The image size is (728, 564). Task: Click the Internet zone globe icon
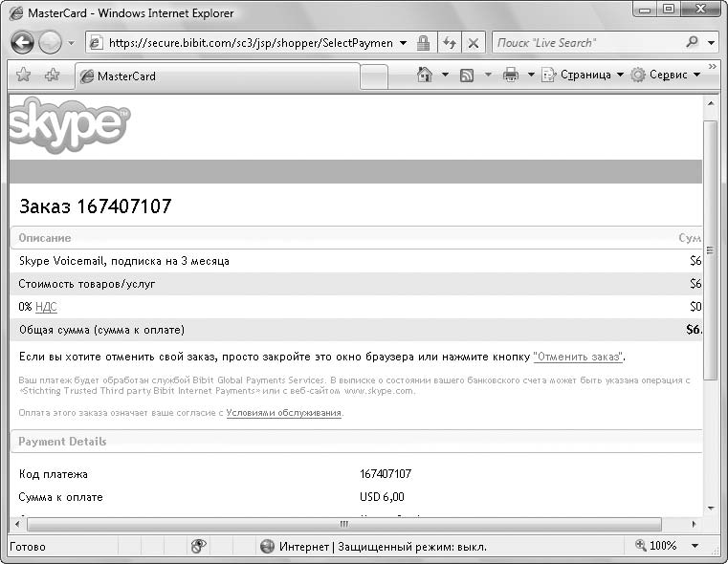click(x=267, y=547)
